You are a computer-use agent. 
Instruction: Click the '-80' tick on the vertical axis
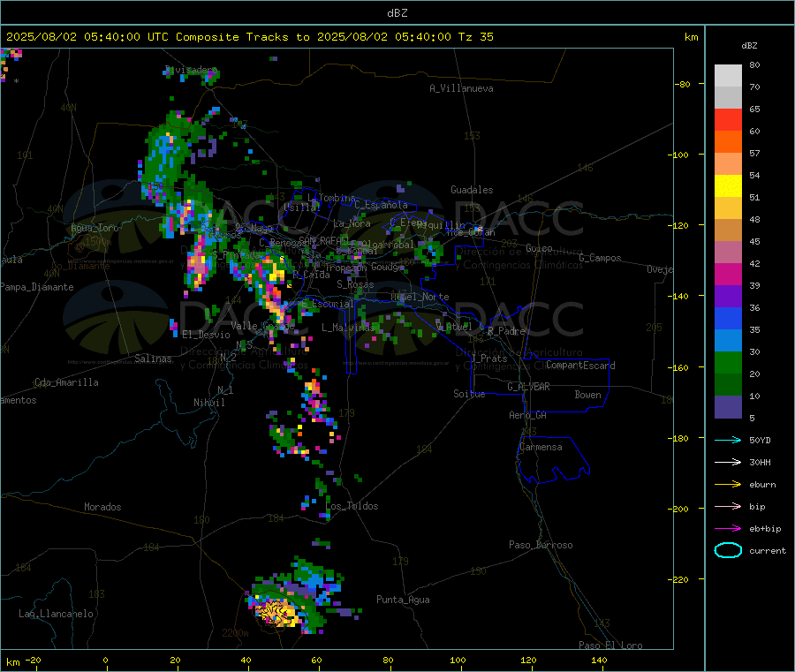(682, 84)
